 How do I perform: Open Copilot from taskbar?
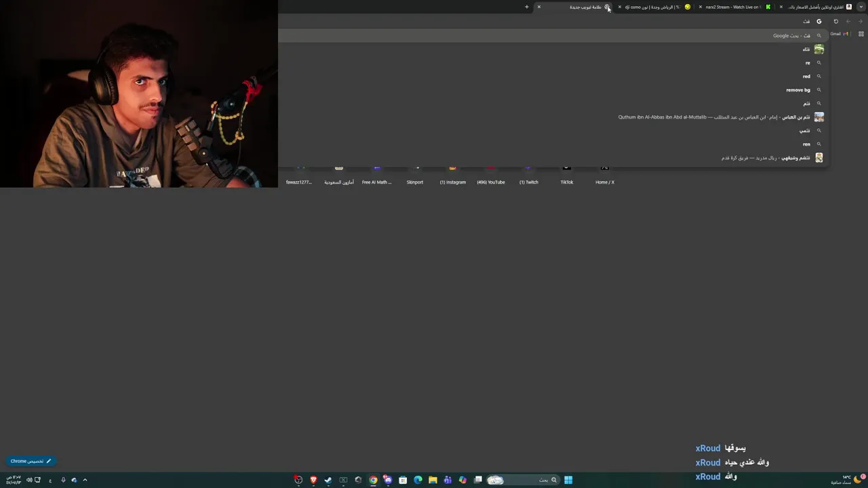click(462, 480)
